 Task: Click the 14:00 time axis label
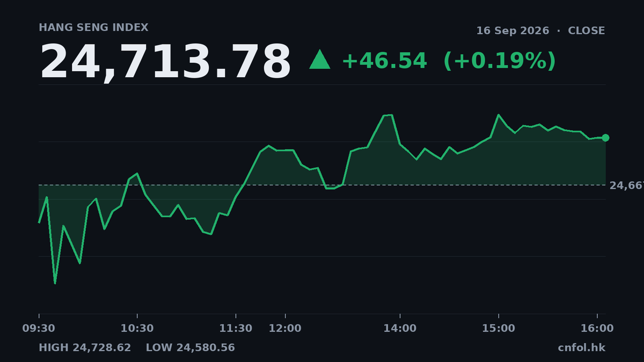tap(400, 328)
